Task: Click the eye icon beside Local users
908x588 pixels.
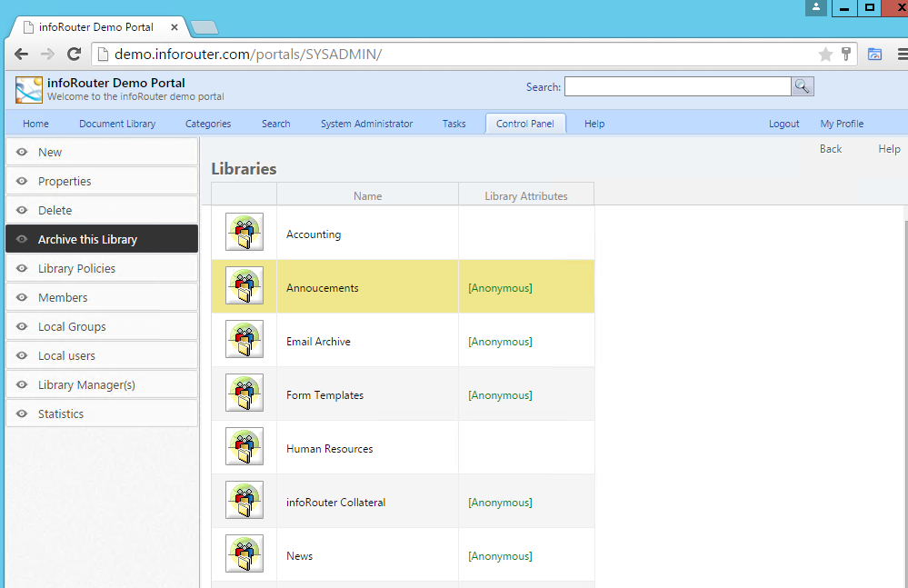Action: pos(22,355)
